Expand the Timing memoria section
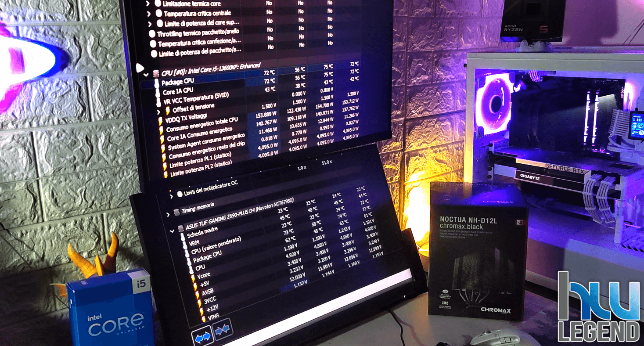This screenshot has width=644, height=346. [x=168, y=214]
